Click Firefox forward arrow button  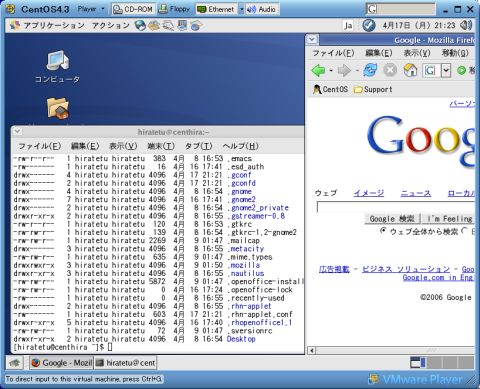[344, 70]
